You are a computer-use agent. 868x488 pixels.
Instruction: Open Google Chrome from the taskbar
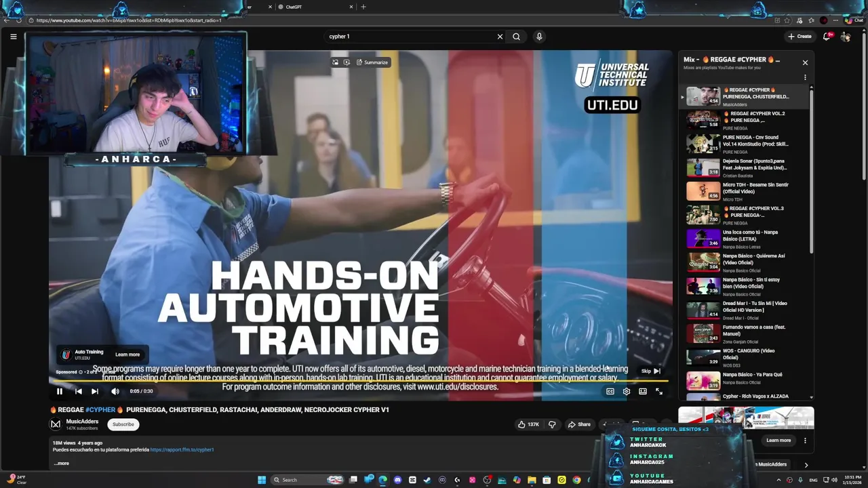[x=576, y=480]
